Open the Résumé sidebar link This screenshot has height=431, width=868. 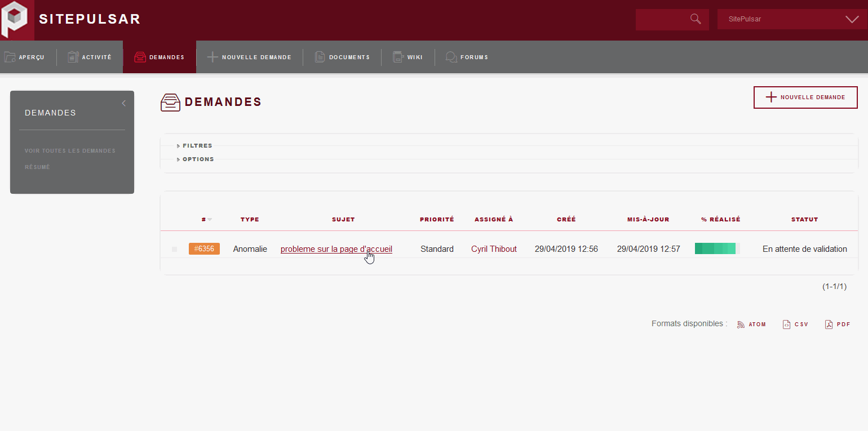(37, 167)
